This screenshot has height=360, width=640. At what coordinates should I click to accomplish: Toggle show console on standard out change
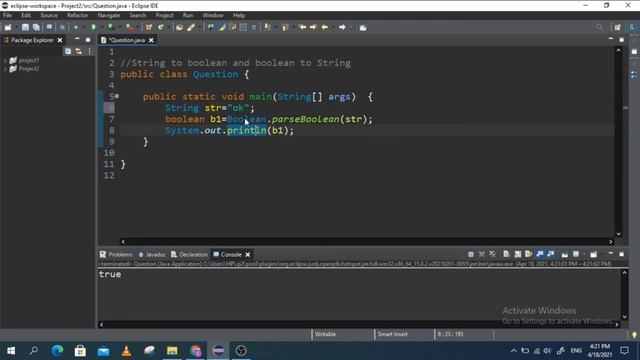(540, 254)
